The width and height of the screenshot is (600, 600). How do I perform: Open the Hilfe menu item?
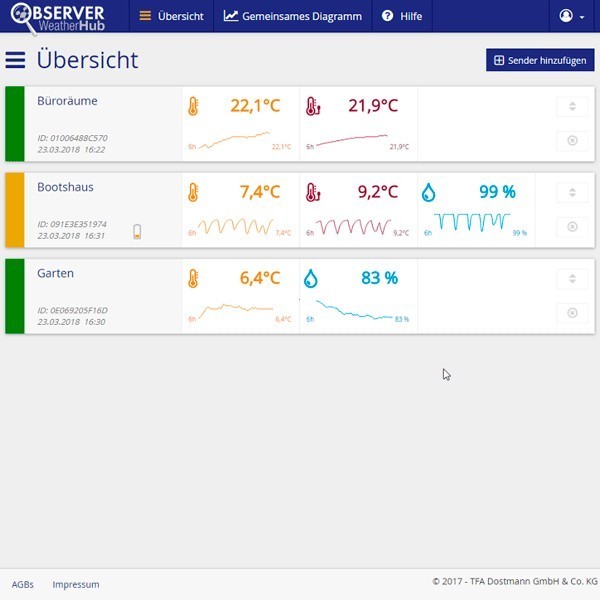402,16
